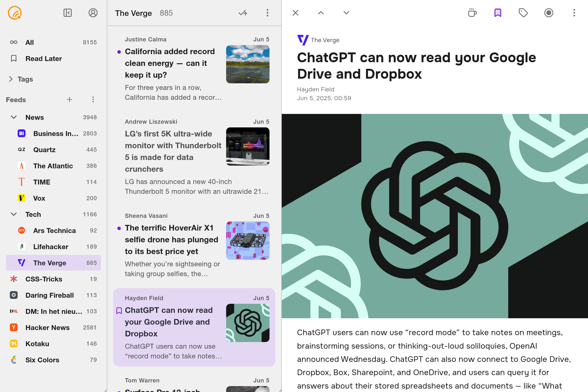Open the app logo in the top left
The width and height of the screenshot is (588, 392).
tap(14, 13)
